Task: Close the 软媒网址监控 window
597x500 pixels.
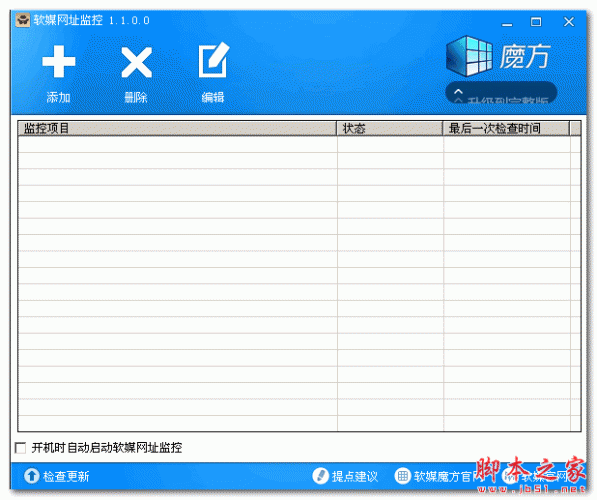Action: (x=569, y=22)
